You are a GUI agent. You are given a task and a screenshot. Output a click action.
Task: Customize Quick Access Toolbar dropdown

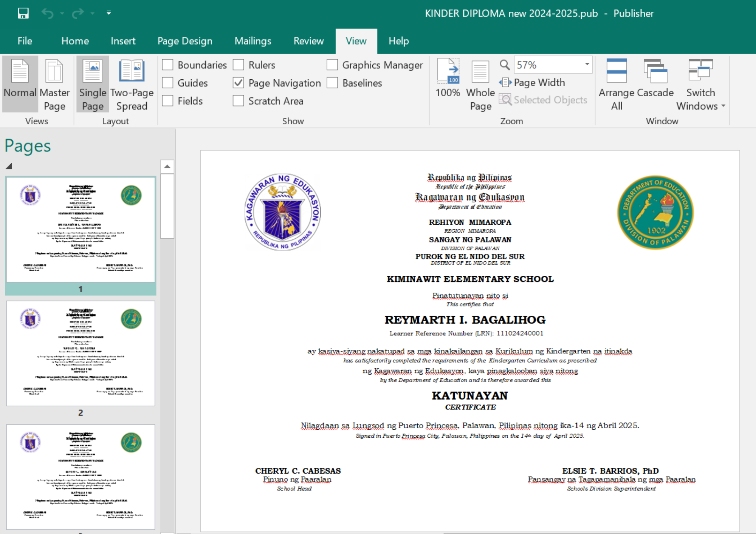click(108, 13)
